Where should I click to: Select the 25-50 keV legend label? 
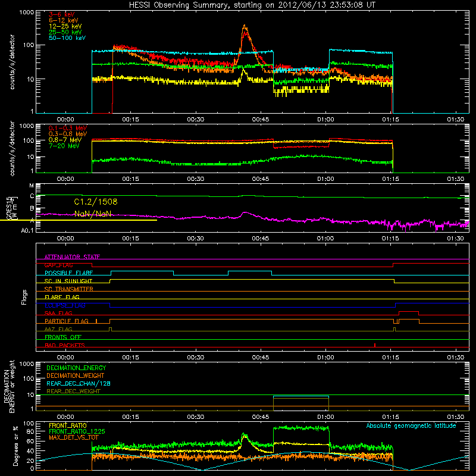coord(65,32)
